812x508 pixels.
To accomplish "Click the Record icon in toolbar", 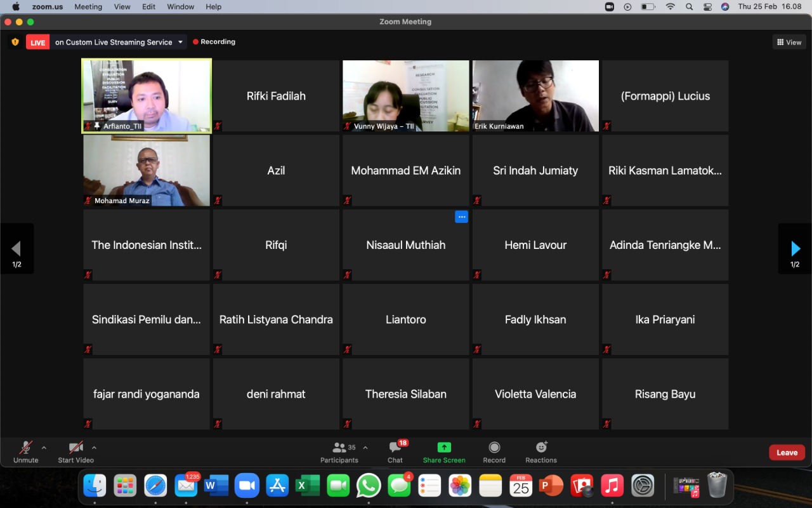I will (494, 448).
